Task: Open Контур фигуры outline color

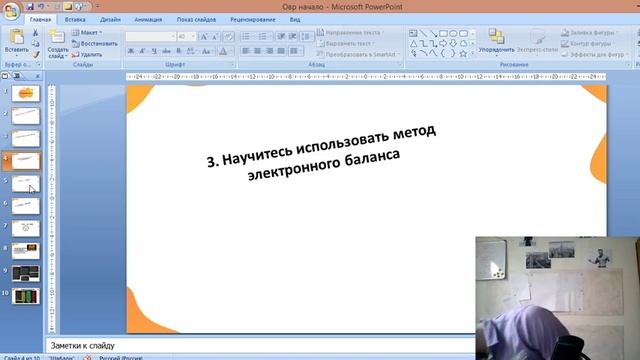Action: point(588,44)
